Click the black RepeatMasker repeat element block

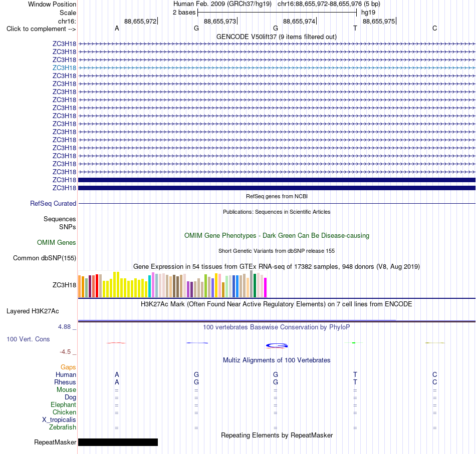[x=118, y=442]
